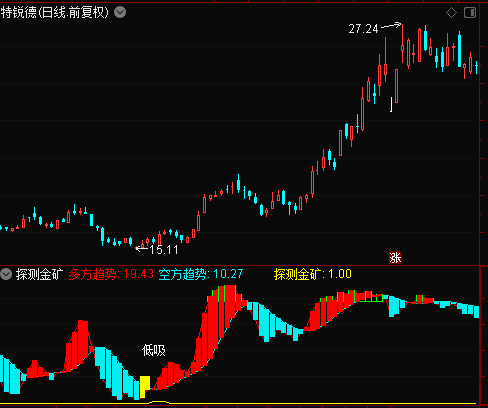Image resolution: width=488 pixels, height=408 pixels.
Task: Click the yellow 探测金矿: 1.00 value label
Action: (313, 274)
